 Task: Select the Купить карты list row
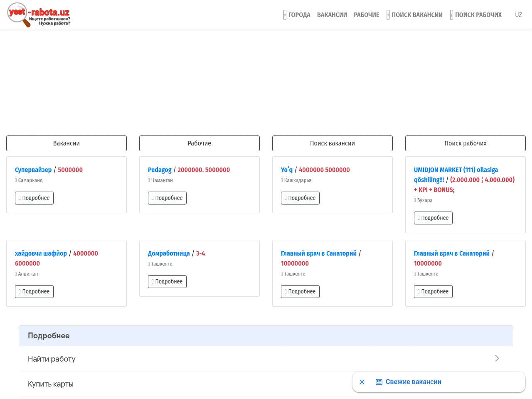[x=266, y=384]
